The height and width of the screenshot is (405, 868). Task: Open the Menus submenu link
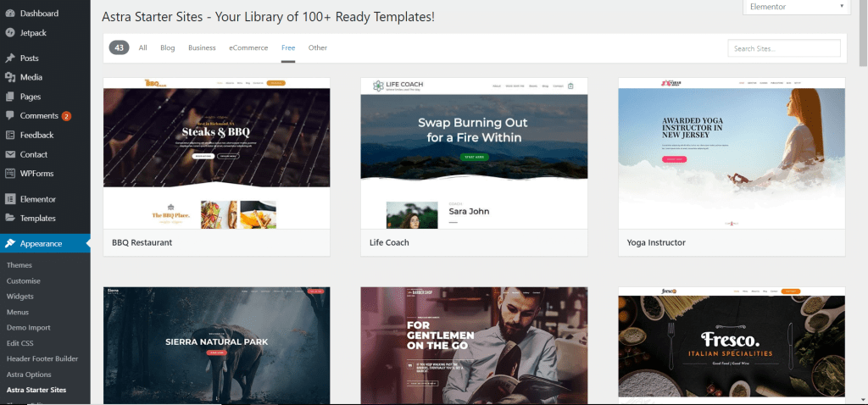18,312
